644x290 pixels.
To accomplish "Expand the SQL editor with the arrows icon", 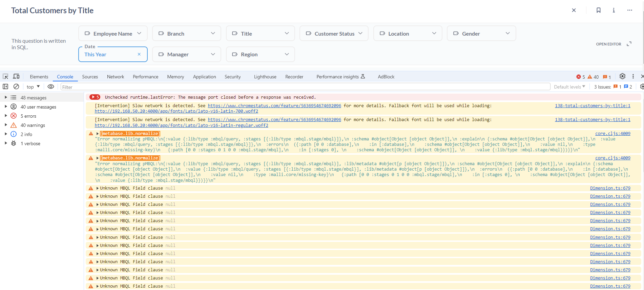I will point(629,44).
